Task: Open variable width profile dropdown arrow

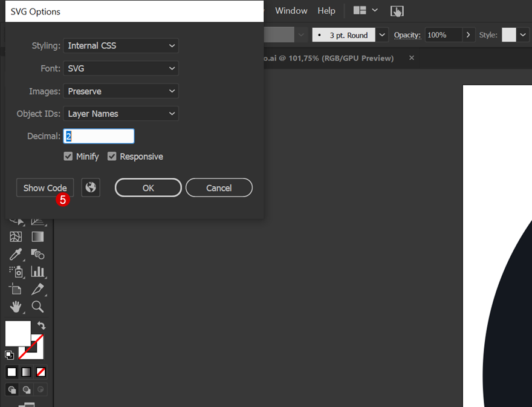Action: pyautogui.click(x=301, y=35)
